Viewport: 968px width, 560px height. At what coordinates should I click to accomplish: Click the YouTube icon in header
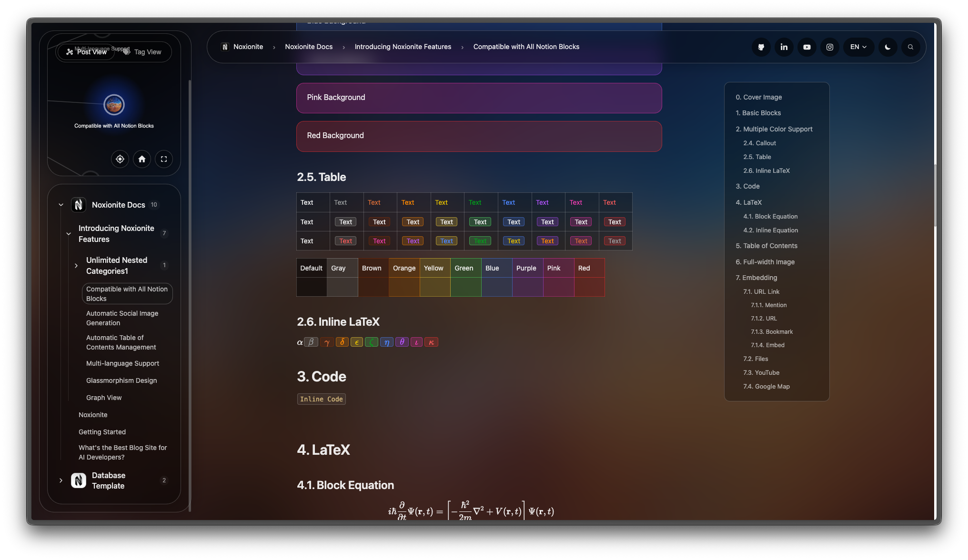point(807,47)
